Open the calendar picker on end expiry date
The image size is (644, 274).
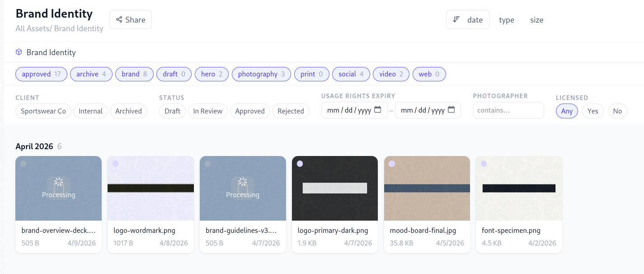click(x=451, y=110)
